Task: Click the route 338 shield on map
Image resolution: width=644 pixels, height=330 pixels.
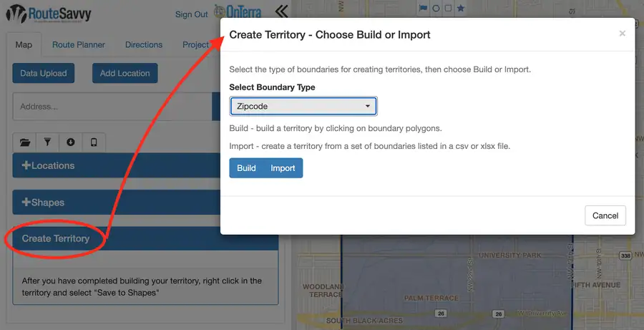Action: [625, 256]
